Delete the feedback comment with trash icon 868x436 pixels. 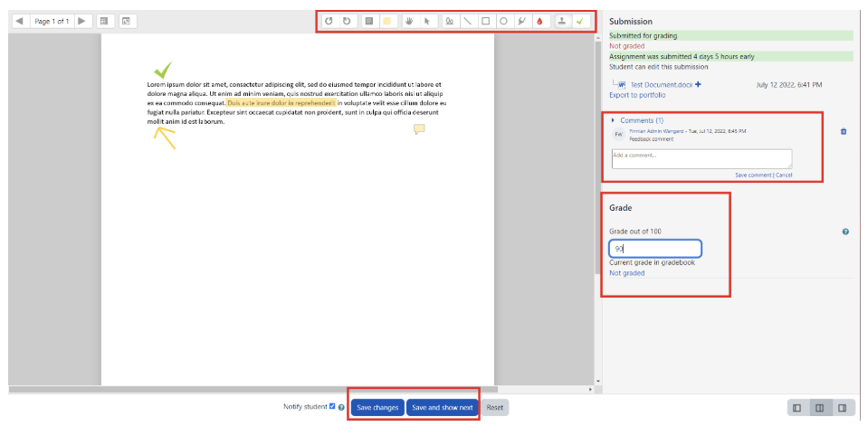click(844, 131)
